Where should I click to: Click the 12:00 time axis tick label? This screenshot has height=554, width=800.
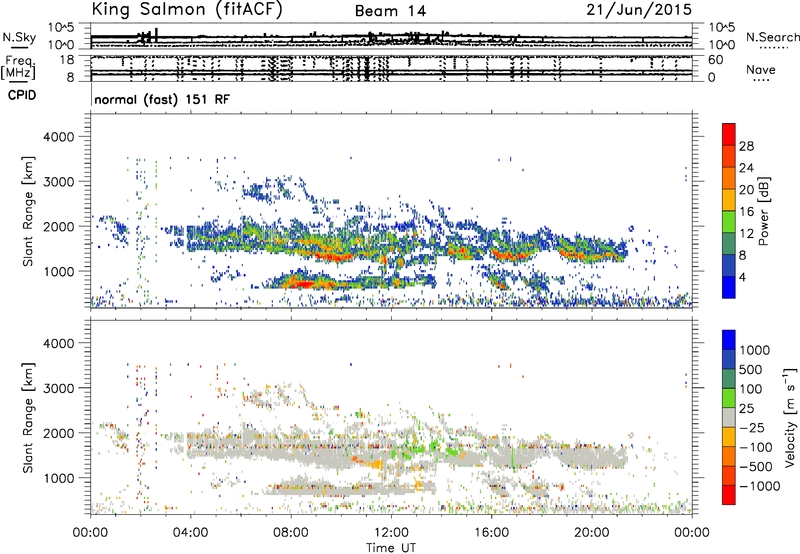tap(391, 533)
